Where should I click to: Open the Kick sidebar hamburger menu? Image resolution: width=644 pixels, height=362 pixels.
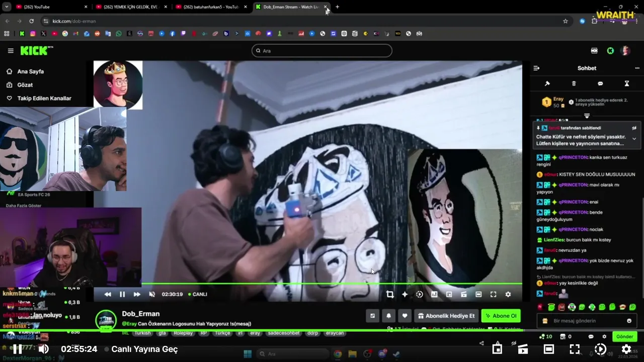[x=11, y=51]
